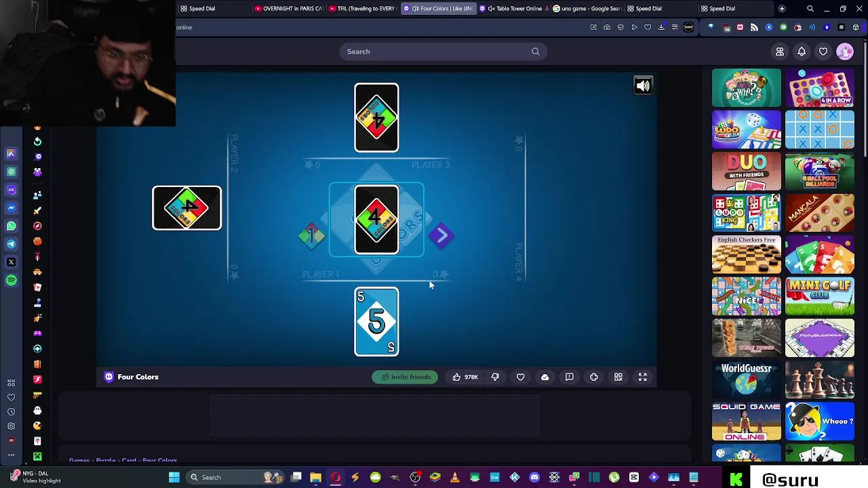Open Mancala game thumbnail
Viewport: 868px width, 488px height.
point(820,213)
